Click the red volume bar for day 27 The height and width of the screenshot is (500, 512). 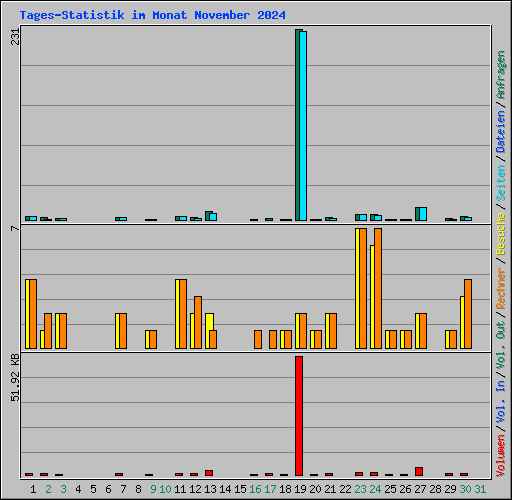pos(419,471)
